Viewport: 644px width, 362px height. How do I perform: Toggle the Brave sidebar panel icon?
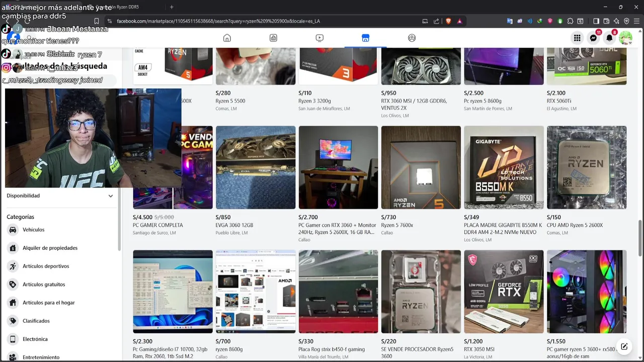(596, 21)
